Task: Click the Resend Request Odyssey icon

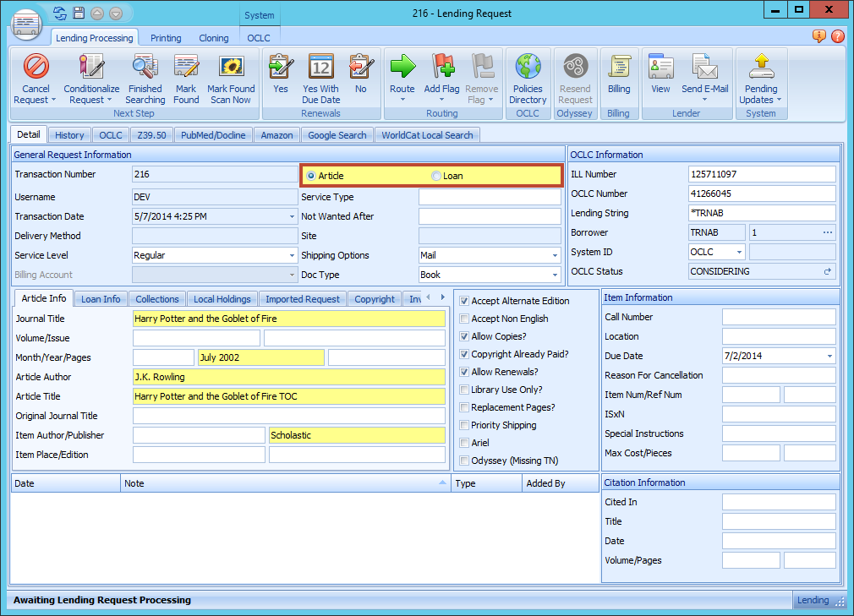Action: pos(575,77)
